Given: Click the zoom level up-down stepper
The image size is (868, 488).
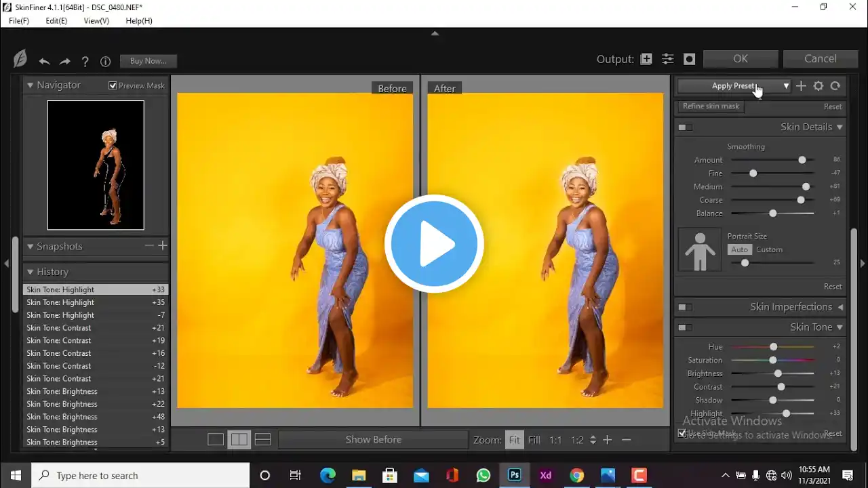Looking at the screenshot, I should click(x=593, y=440).
